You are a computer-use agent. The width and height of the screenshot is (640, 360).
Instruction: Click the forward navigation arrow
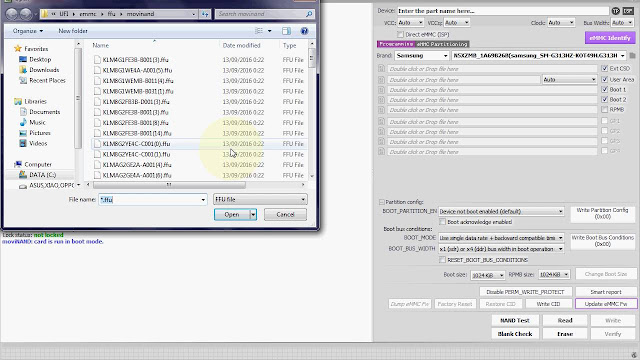coord(26,14)
